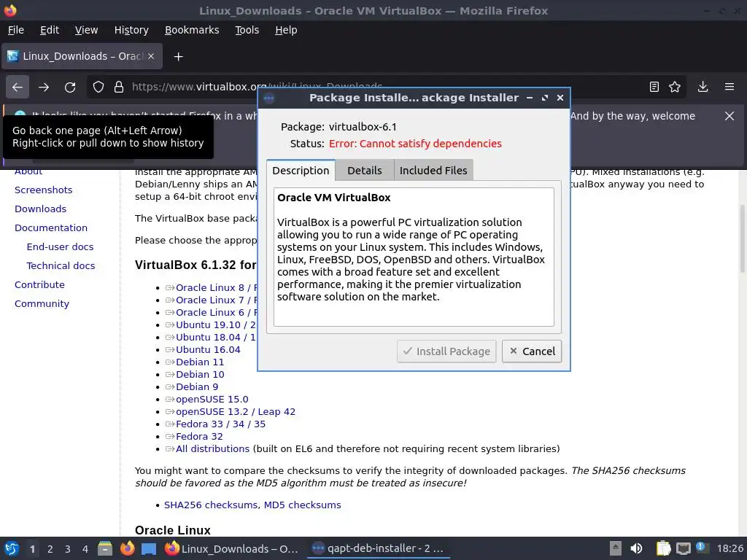Open the History menu
Image resolution: width=747 pixels, height=560 pixels.
click(131, 30)
